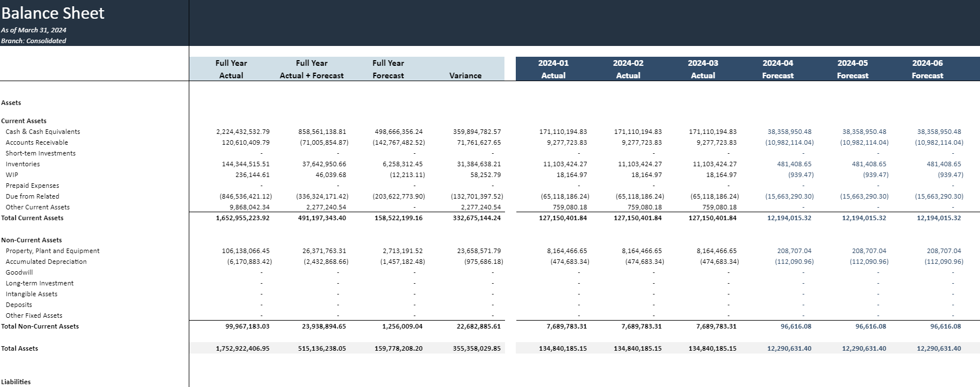Screen dimensions: 980x387
Task: Click the Balance Sheet title
Action: click(x=53, y=13)
